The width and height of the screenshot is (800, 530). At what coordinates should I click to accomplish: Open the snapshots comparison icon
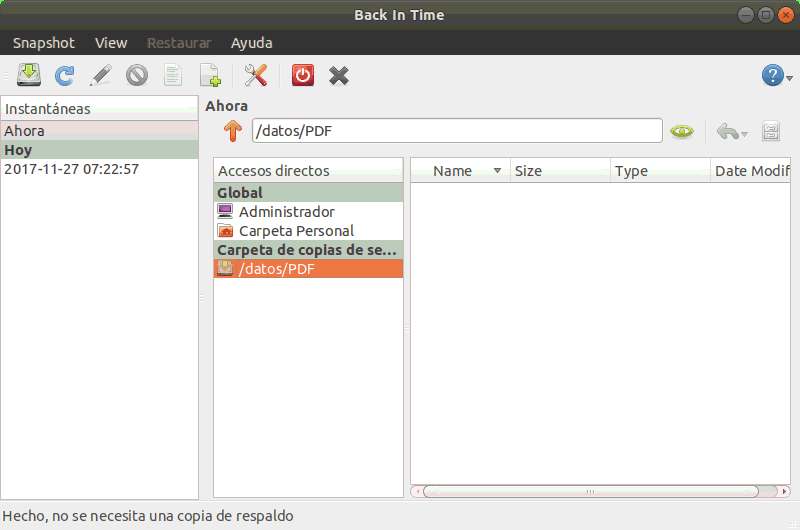[771, 131]
